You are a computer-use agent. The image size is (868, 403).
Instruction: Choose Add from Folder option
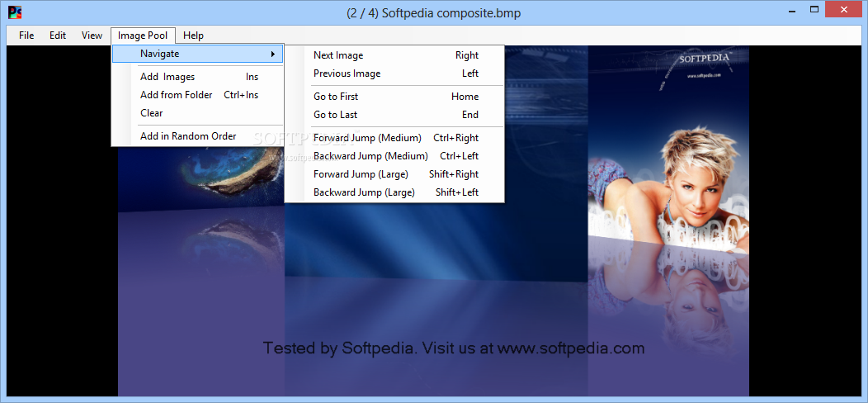pyautogui.click(x=198, y=95)
